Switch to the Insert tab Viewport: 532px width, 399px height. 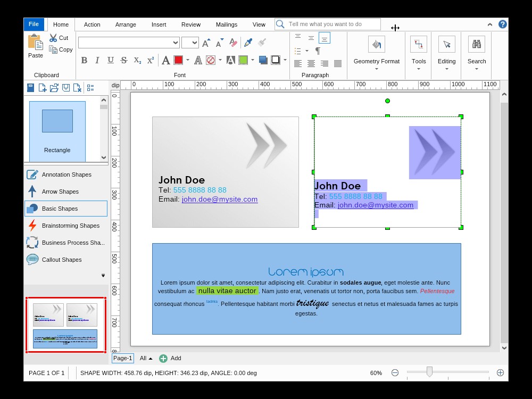tap(159, 24)
